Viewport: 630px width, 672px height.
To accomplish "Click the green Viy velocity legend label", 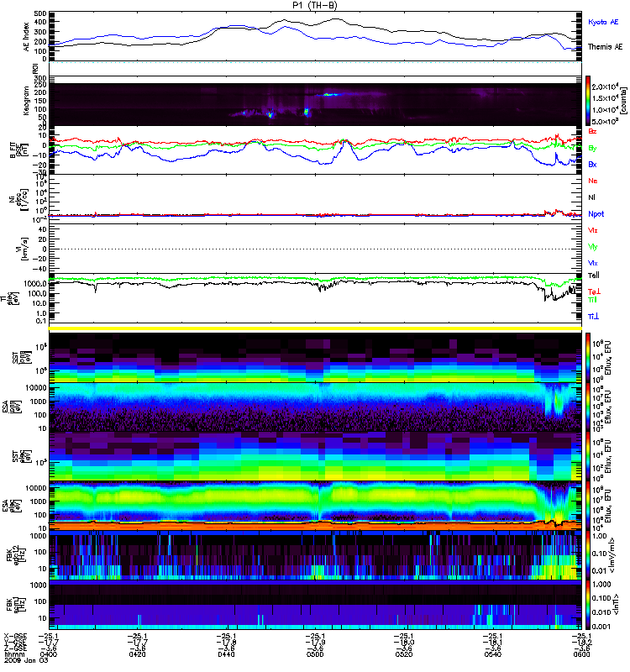I will click(x=593, y=247).
